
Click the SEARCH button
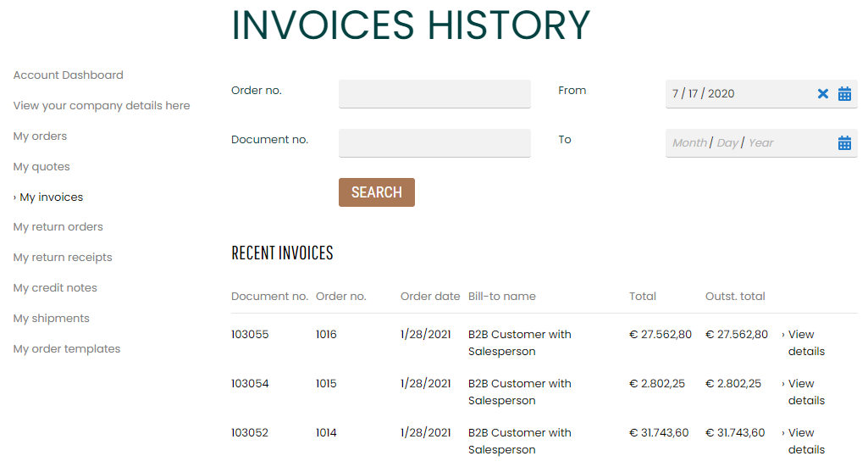pyautogui.click(x=377, y=192)
